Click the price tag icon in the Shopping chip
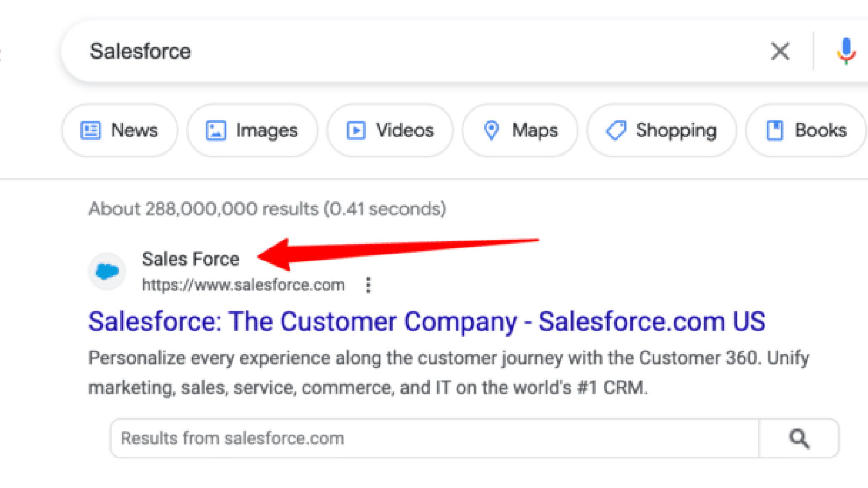This screenshot has width=868, height=488. 616,131
